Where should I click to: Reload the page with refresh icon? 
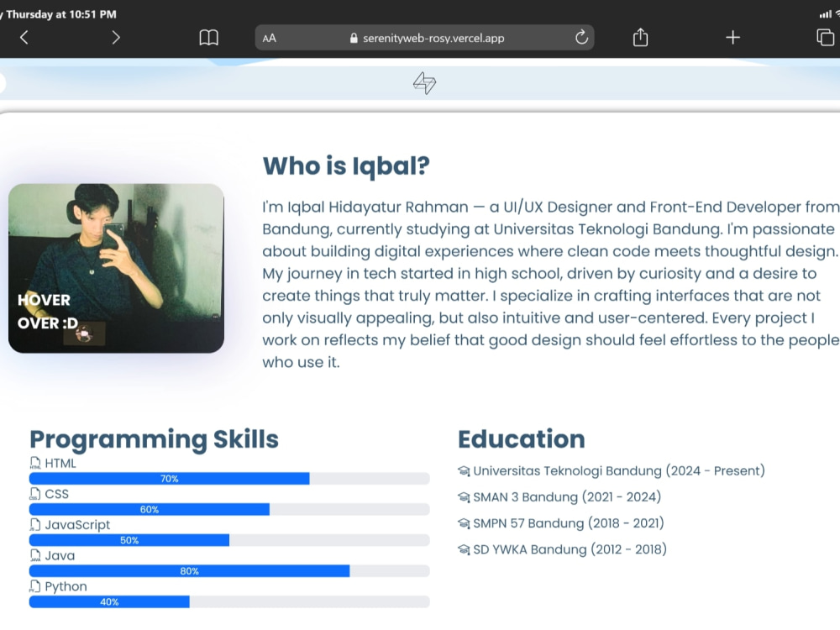[581, 38]
